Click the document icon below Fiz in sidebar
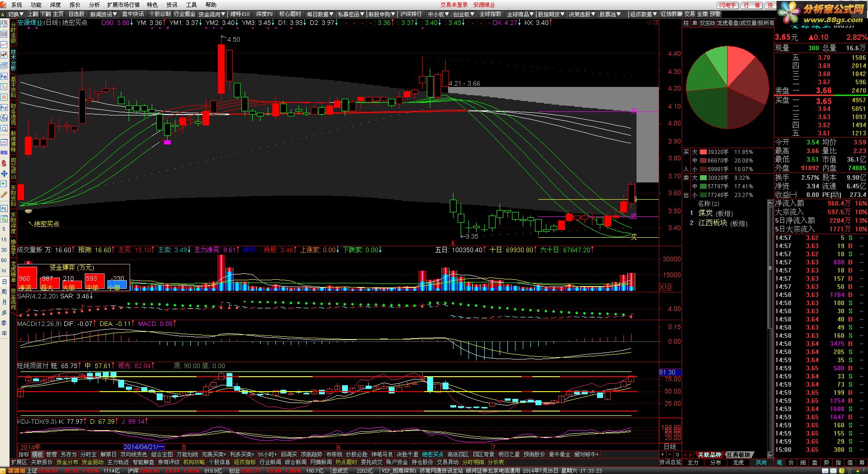The width and height of the screenshot is (868, 474). coord(4,97)
